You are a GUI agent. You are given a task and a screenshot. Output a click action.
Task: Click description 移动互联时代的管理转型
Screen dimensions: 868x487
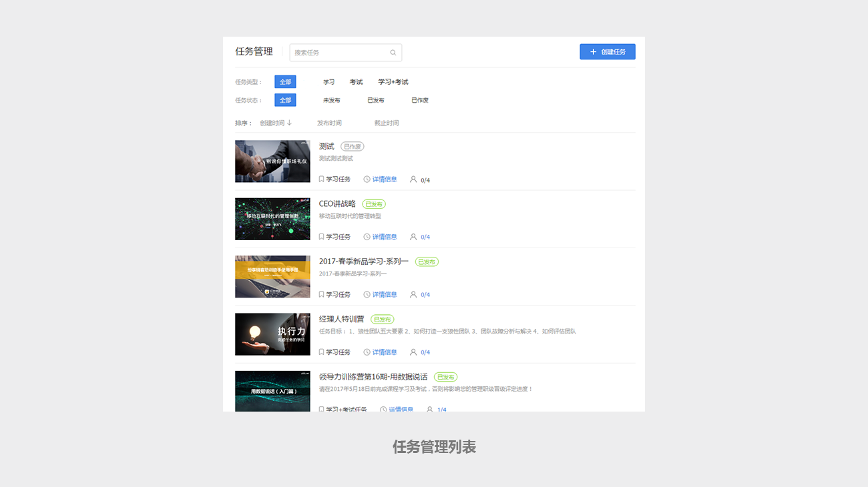click(x=350, y=216)
